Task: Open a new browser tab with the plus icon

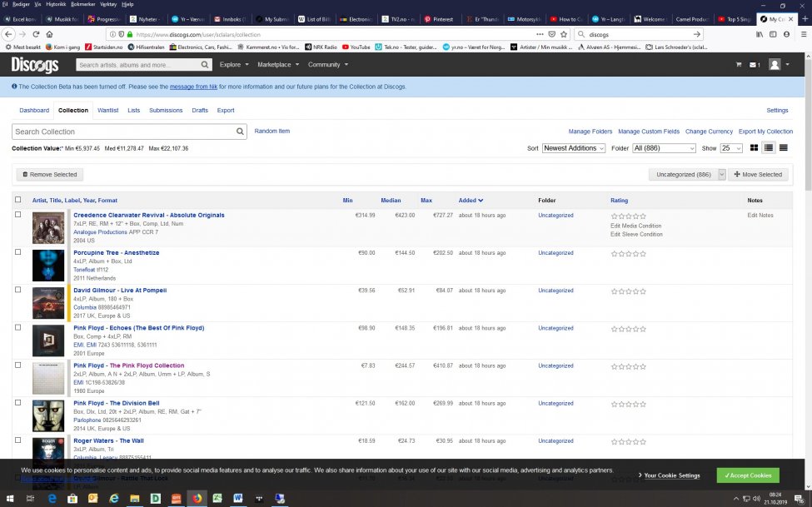Action: click(x=805, y=18)
